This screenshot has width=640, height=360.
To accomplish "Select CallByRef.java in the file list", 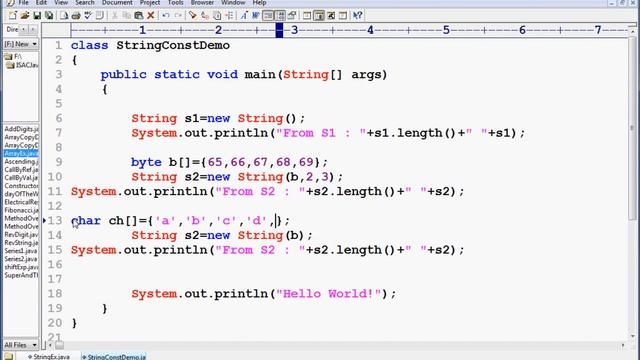I will pyautogui.click(x=21, y=170).
